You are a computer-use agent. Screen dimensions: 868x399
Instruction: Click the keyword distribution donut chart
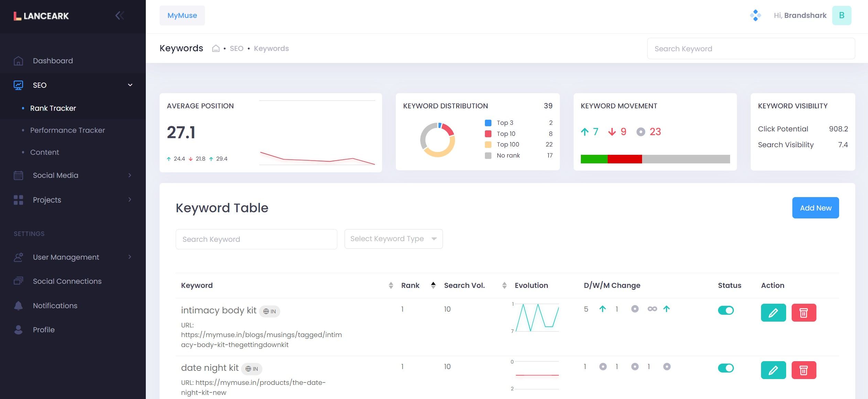point(437,140)
